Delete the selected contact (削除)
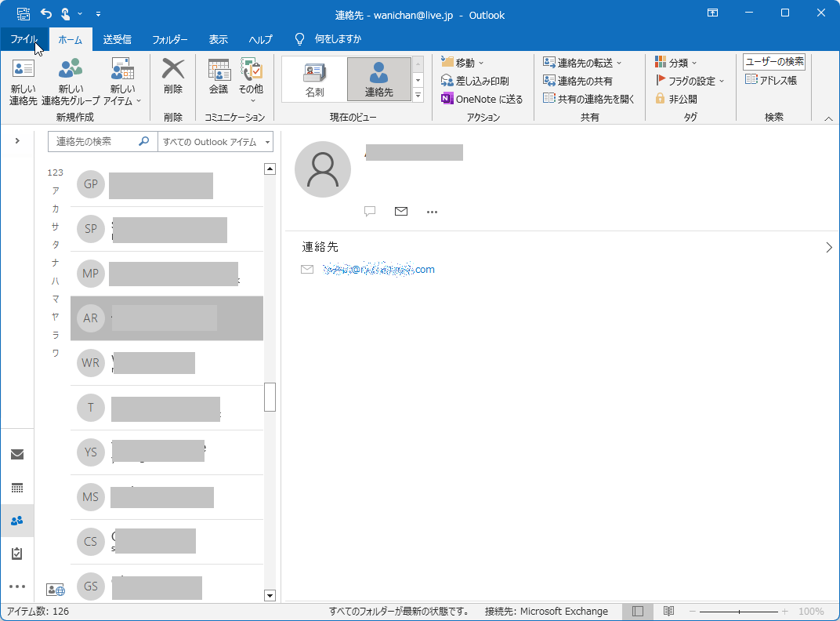This screenshot has height=621, width=840. pos(173,77)
